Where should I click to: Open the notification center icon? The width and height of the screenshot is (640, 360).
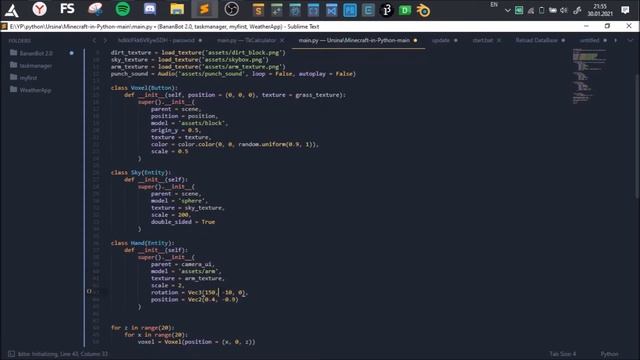[625, 10]
